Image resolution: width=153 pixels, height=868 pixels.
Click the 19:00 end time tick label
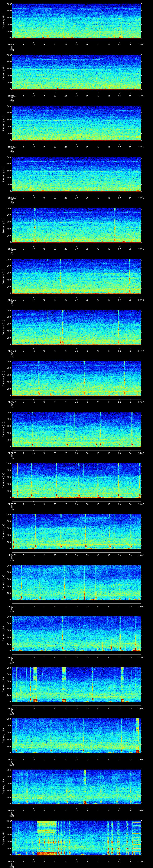[x=141, y=249]
